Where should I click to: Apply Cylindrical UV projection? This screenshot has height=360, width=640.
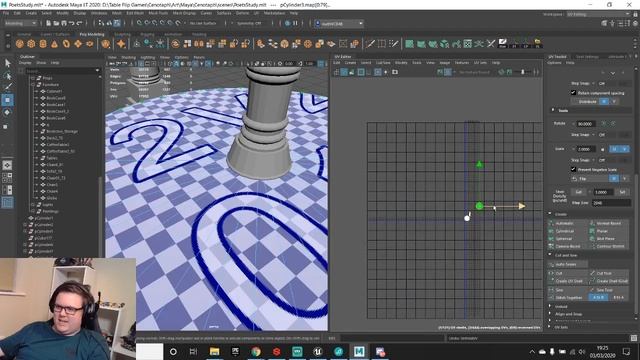tap(568, 231)
